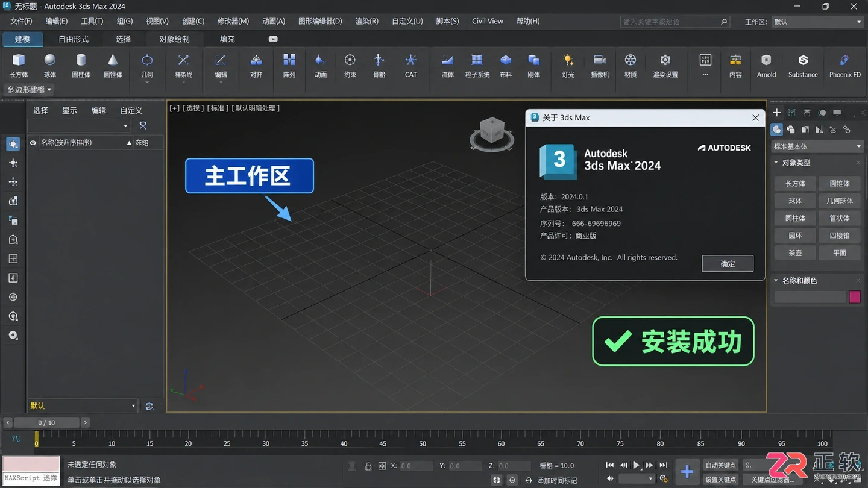Toggle the selection lock padlock icon

coord(368,466)
